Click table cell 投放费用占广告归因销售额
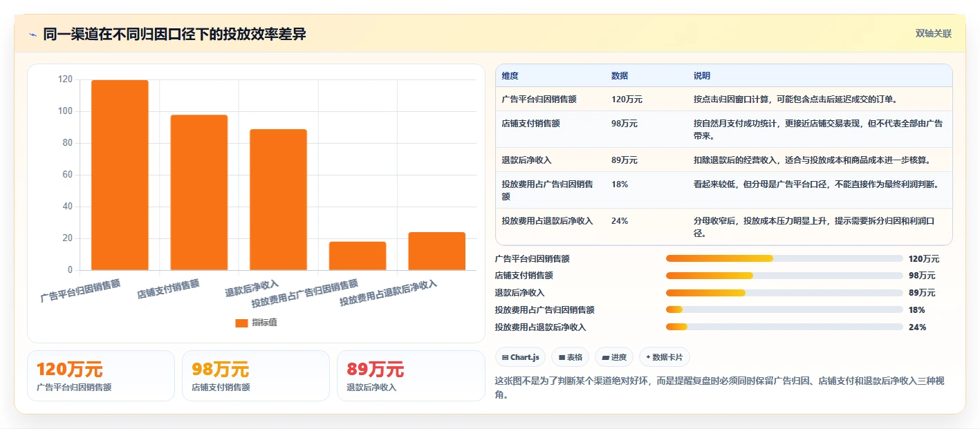Viewport: 980px width, 429px height. (548, 190)
